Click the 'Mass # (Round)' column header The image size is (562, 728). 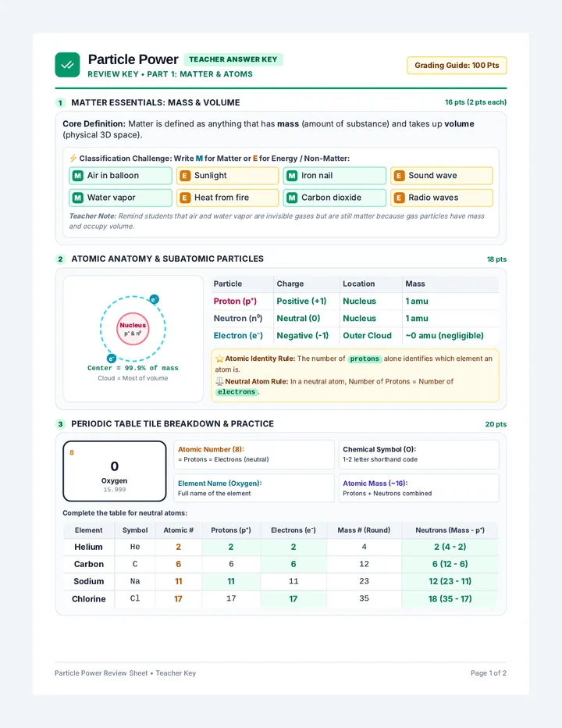coord(364,530)
